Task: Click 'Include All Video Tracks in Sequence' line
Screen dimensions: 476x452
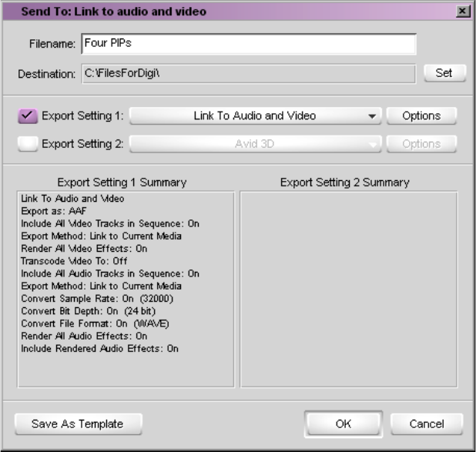Action: [110, 224]
